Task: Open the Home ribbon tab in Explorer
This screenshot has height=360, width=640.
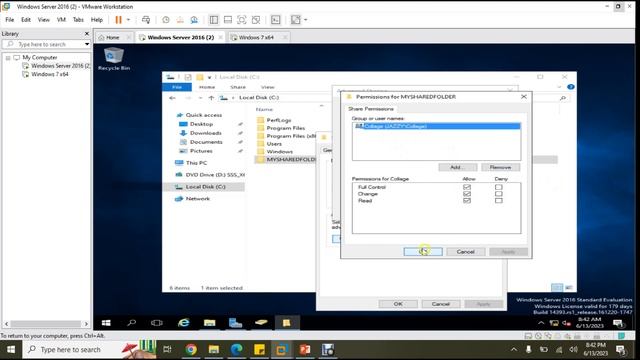Action: tap(207, 87)
